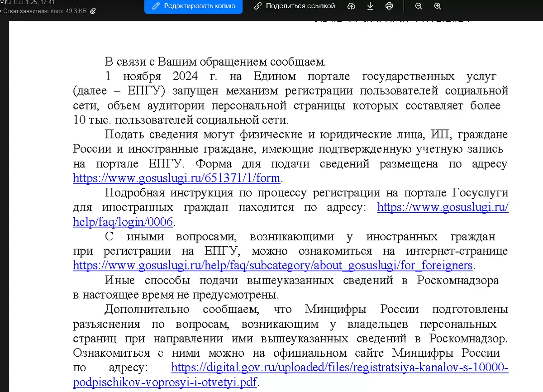The width and height of the screenshot is (543, 392).
Task: Open the gosuslugi.ru/651371/1/form link
Action: [x=176, y=178]
